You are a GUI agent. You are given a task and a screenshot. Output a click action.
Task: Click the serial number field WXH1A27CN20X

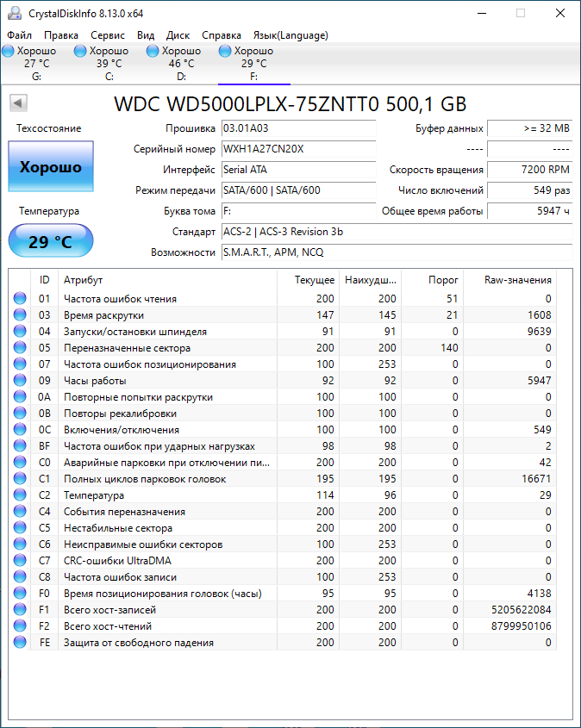[x=298, y=149]
